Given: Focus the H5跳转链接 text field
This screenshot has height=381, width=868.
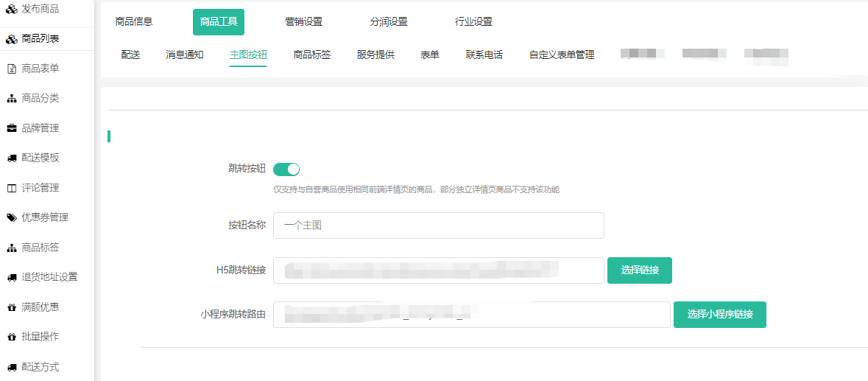Looking at the screenshot, I should [438, 270].
